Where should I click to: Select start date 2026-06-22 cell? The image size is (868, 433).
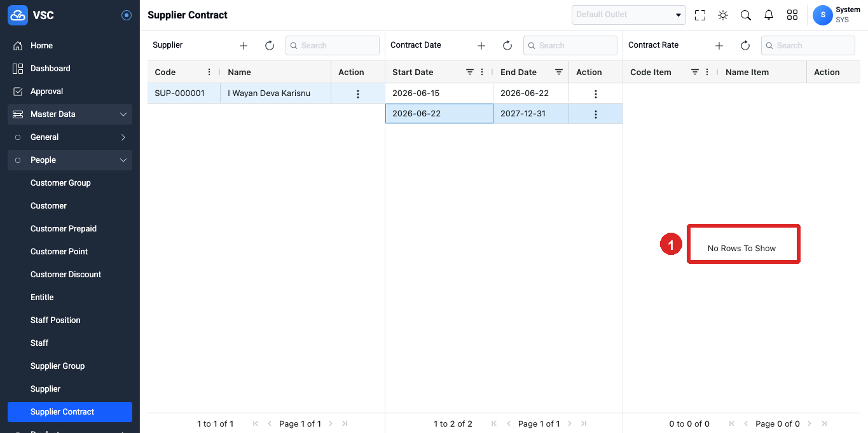pyautogui.click(x=439, y=114)
